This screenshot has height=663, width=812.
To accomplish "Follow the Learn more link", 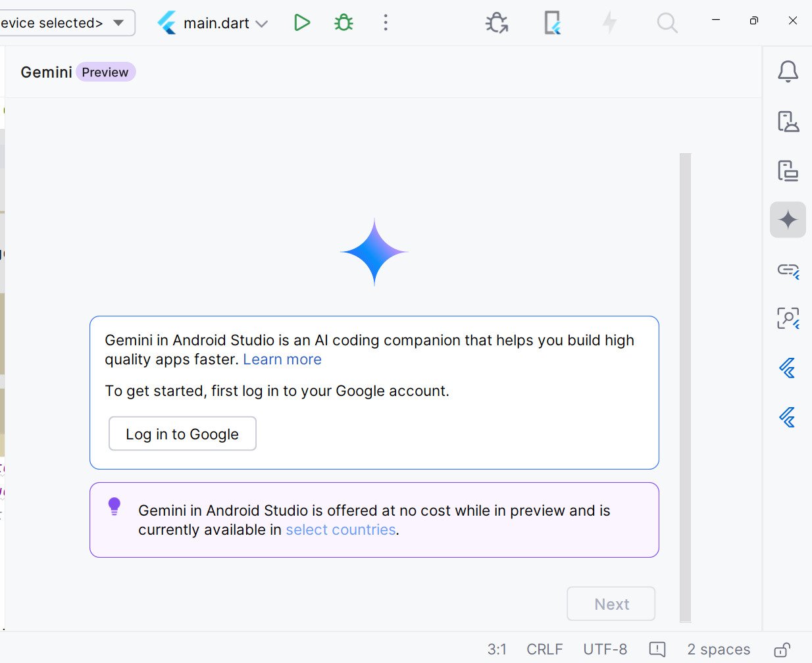I will [x=282, y=359].
